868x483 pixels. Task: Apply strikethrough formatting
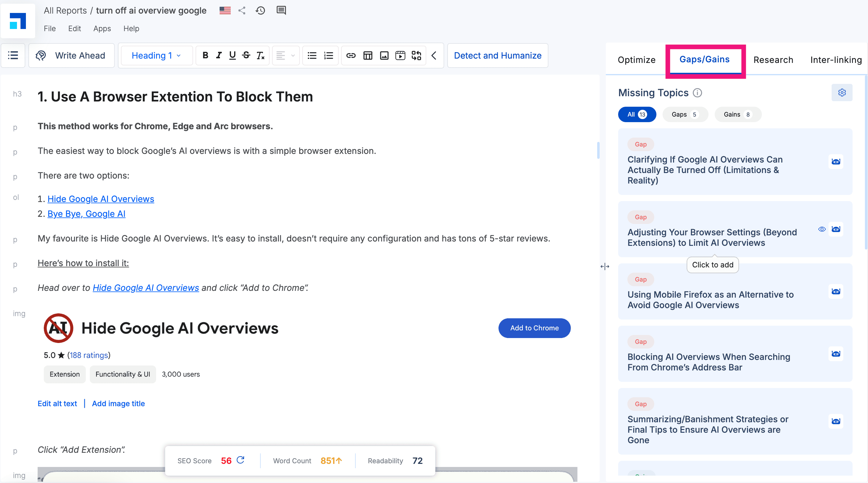click(246, 55)
